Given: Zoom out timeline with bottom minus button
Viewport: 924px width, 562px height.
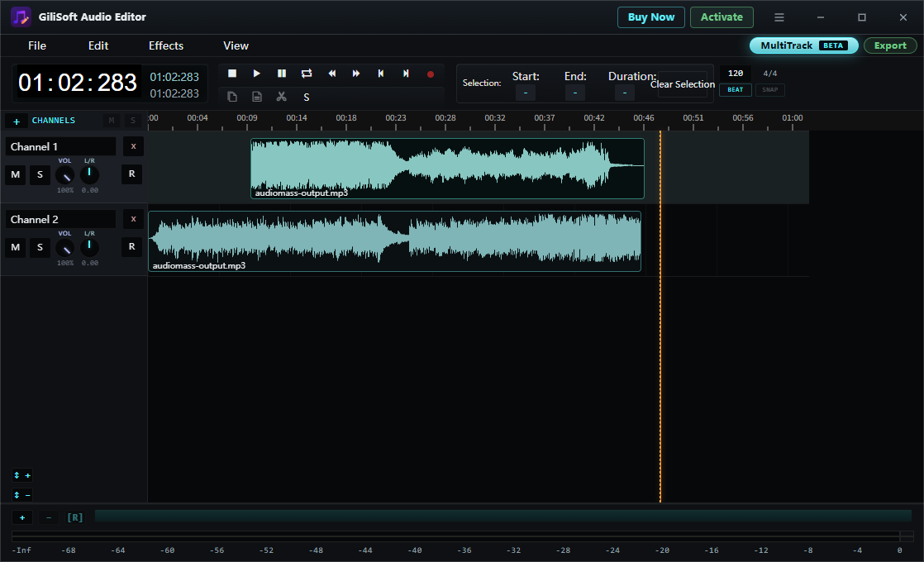Looking at the screenshot, I should (49, 517).
